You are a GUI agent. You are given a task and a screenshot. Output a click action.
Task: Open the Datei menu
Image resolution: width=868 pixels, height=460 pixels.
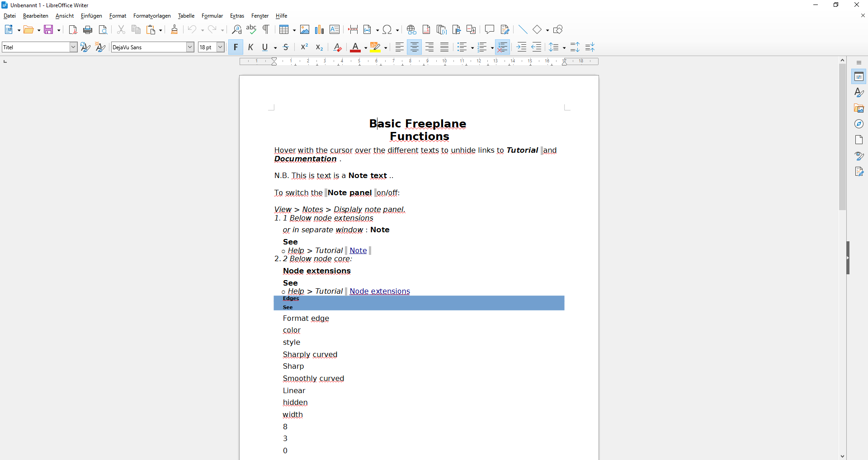[x=9, y=16]
